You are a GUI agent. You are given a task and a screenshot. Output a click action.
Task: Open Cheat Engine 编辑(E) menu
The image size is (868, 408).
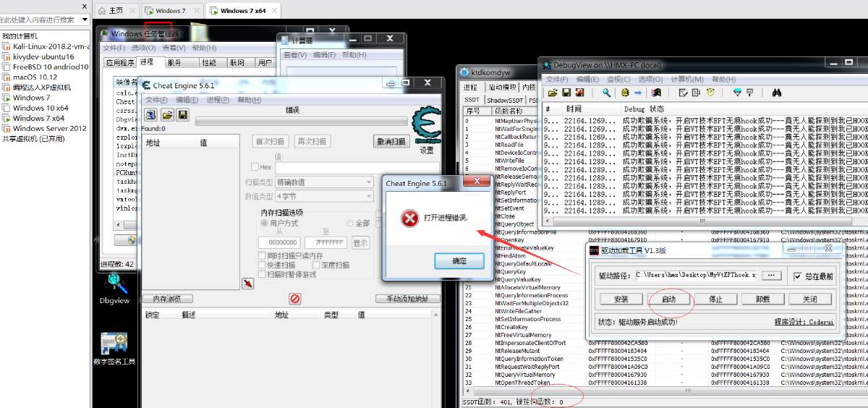coord(187,100)
